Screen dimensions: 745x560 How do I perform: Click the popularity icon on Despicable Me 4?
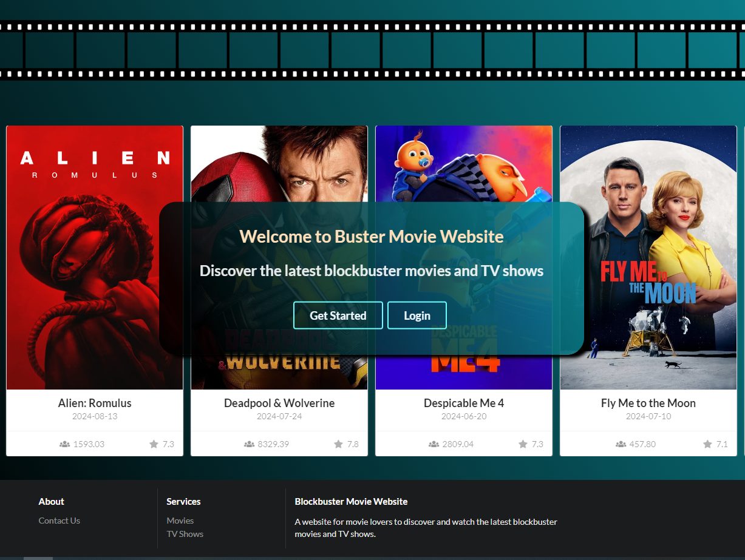[x=433, y=444]
